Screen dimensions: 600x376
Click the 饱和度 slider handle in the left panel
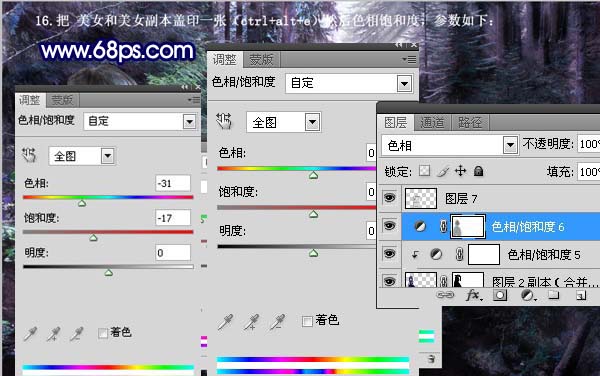(93, 238)
